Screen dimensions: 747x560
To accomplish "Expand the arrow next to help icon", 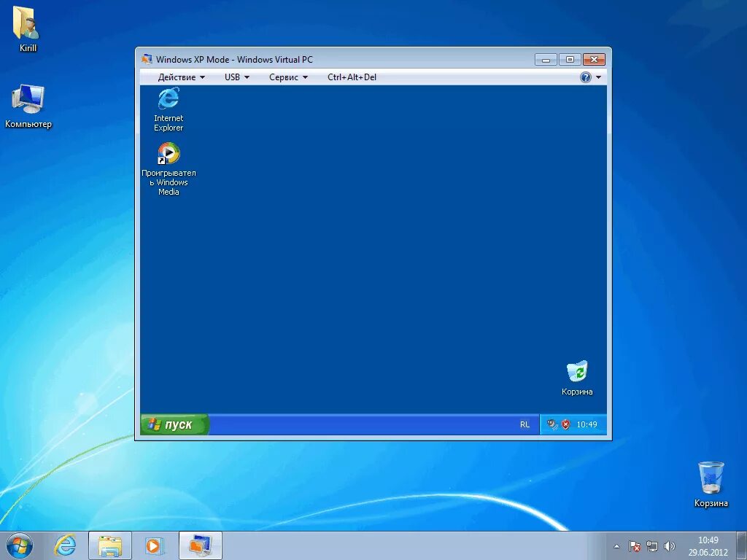I will tap(598, 77).
